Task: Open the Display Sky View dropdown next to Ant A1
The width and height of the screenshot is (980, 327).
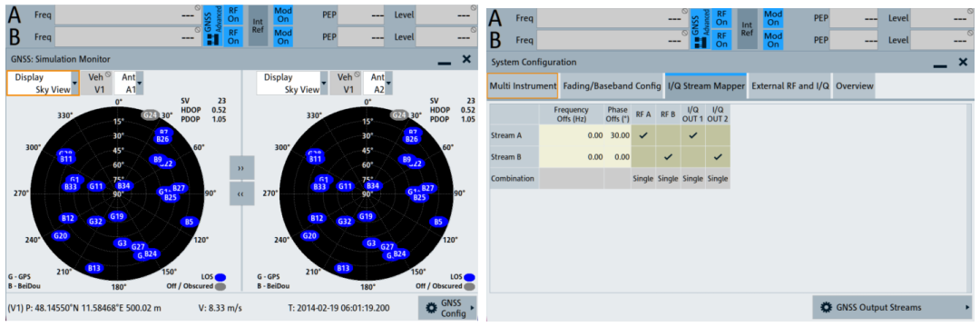Action: [44, 84]
